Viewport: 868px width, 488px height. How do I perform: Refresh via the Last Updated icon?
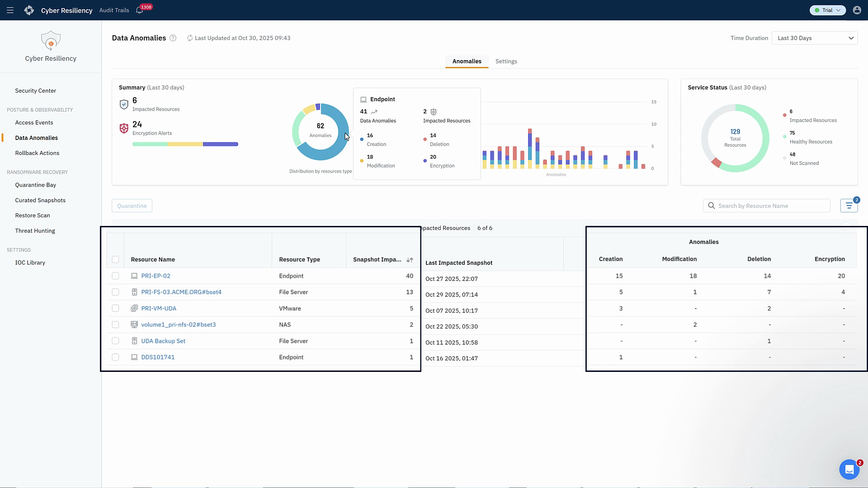(x=189, y=38)
